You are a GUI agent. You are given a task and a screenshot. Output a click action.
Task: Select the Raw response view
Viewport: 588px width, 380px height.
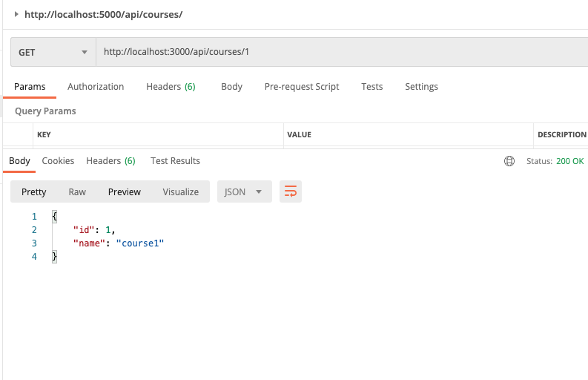point(77,192)
